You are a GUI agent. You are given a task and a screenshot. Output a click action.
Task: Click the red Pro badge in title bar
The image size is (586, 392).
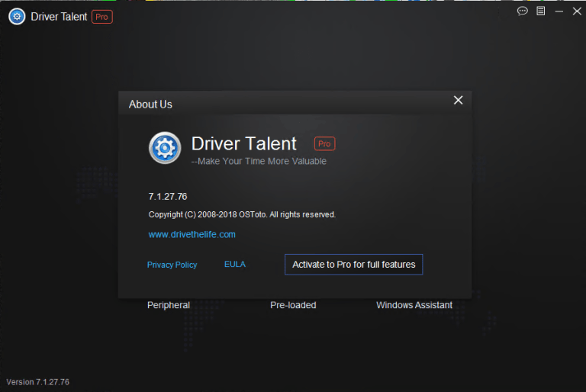(x=102, y=17)
